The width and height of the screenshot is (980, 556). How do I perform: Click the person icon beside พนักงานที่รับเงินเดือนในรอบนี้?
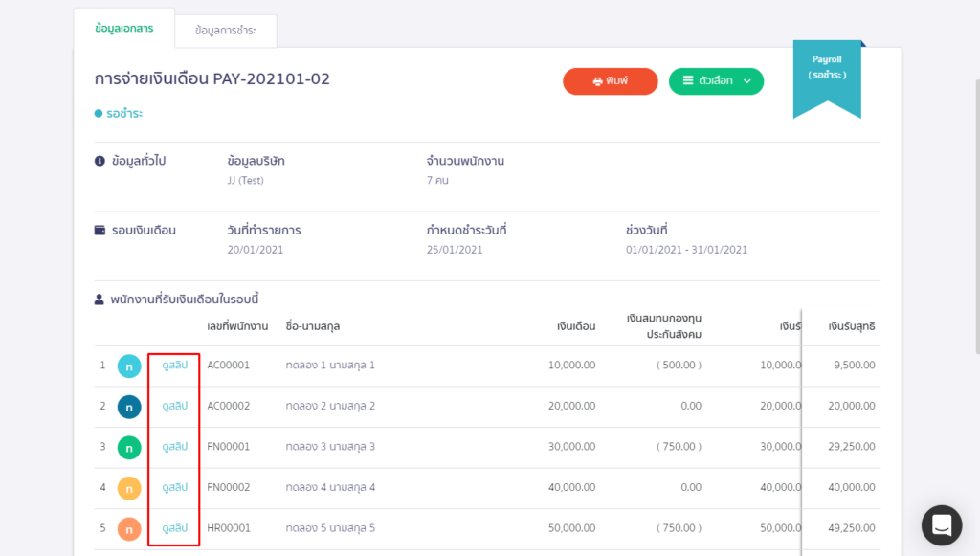[x=99, y=300]
